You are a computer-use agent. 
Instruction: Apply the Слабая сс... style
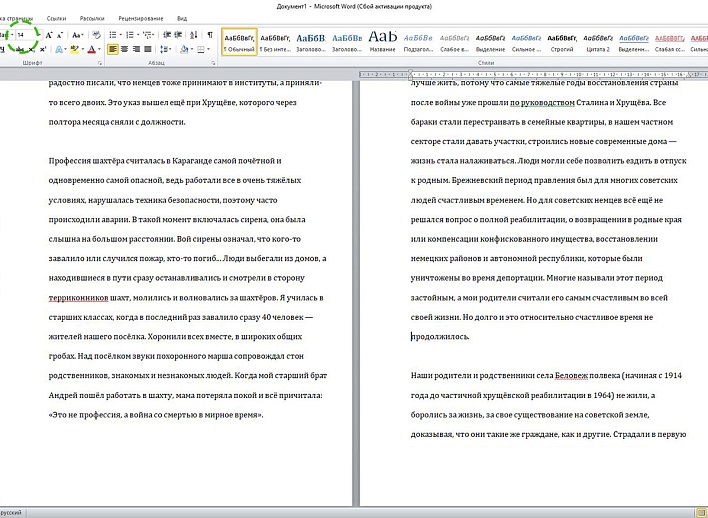tap(670, 42)
